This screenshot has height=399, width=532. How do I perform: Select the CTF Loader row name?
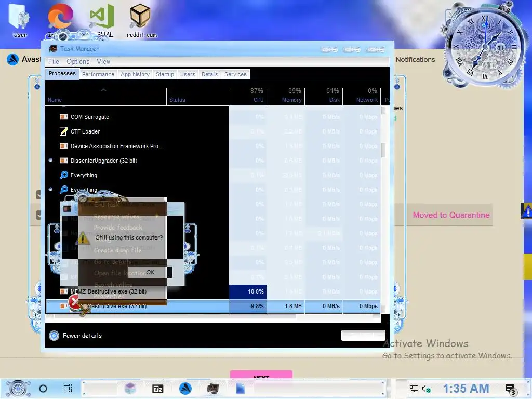click(x=85, y=131)
